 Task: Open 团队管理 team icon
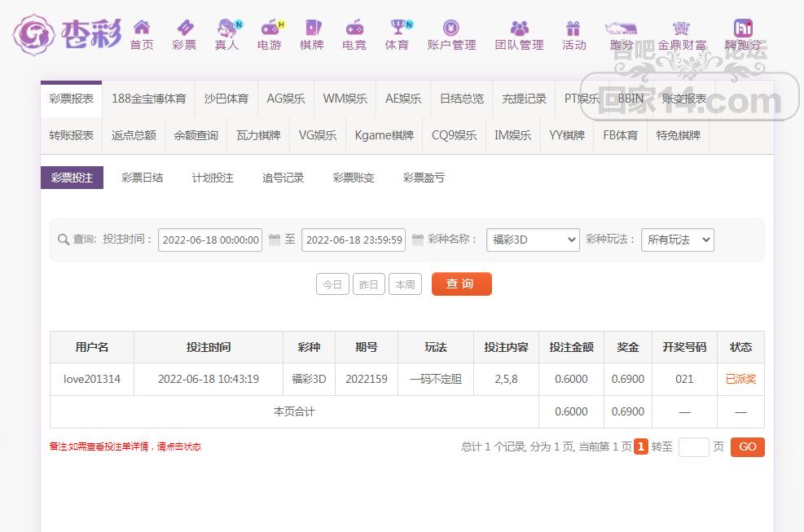pyautogui.click(x=519, y=28)
